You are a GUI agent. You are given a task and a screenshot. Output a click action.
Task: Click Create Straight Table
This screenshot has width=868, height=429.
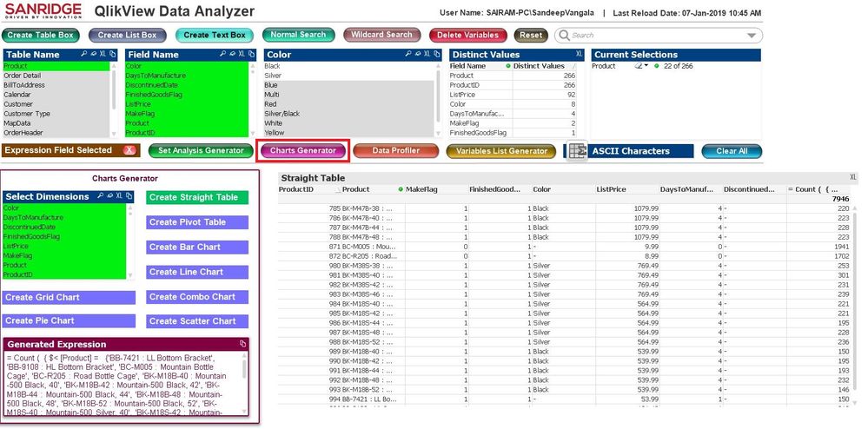click(197, 197)
